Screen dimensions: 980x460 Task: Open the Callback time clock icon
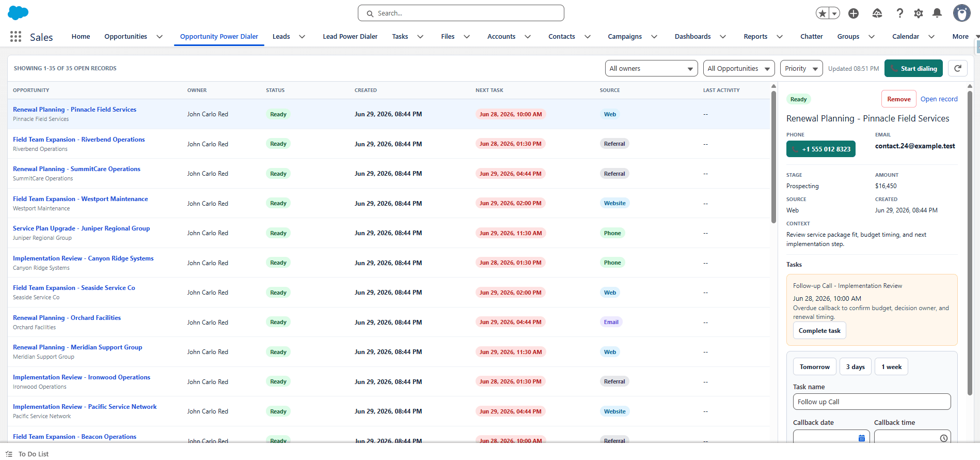point(944,438)
